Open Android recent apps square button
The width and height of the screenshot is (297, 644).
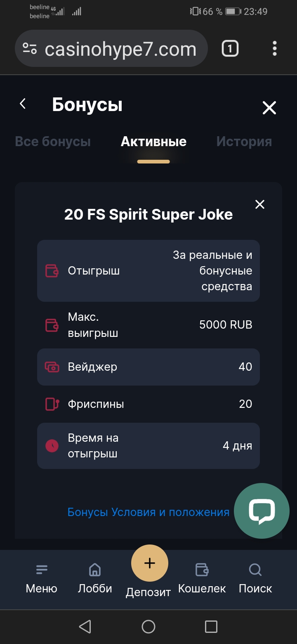coord(211,627)
